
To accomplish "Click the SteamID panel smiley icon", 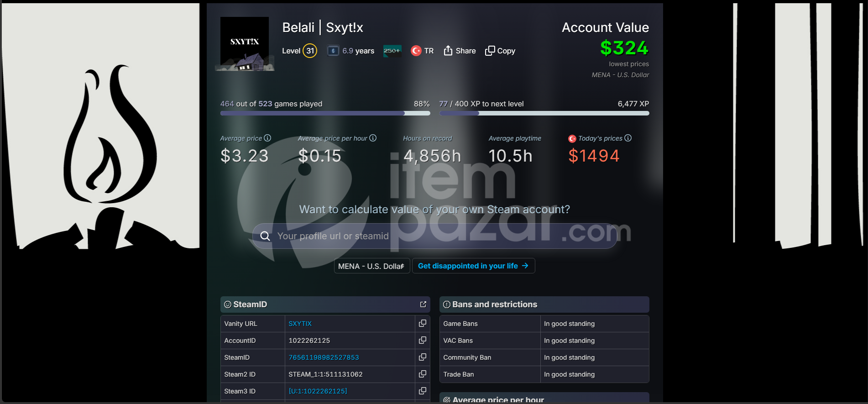I will pyautogui.click(x=228, y=304).
